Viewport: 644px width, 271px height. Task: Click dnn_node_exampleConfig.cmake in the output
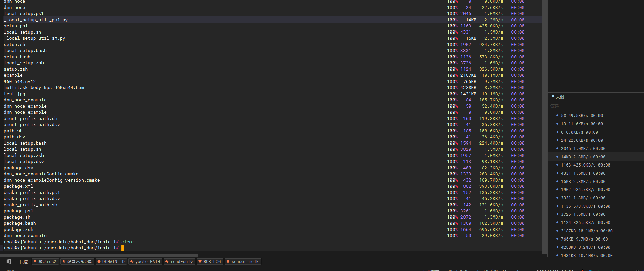click(41, 174)
